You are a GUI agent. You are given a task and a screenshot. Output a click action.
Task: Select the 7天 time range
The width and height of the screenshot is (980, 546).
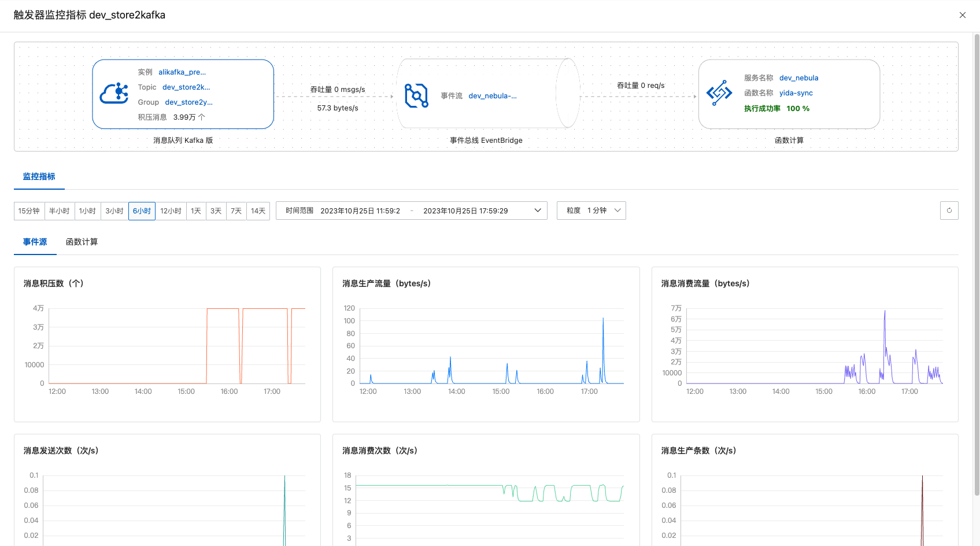coord(236,211)
